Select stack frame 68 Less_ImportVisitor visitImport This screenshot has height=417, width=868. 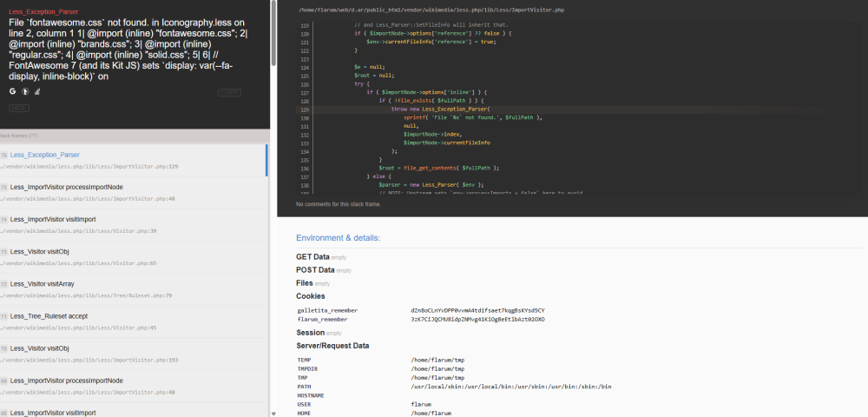pos(133,410)
